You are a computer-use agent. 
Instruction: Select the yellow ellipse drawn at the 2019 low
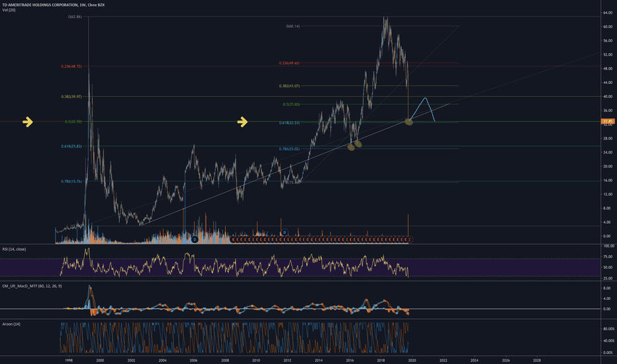409,122
